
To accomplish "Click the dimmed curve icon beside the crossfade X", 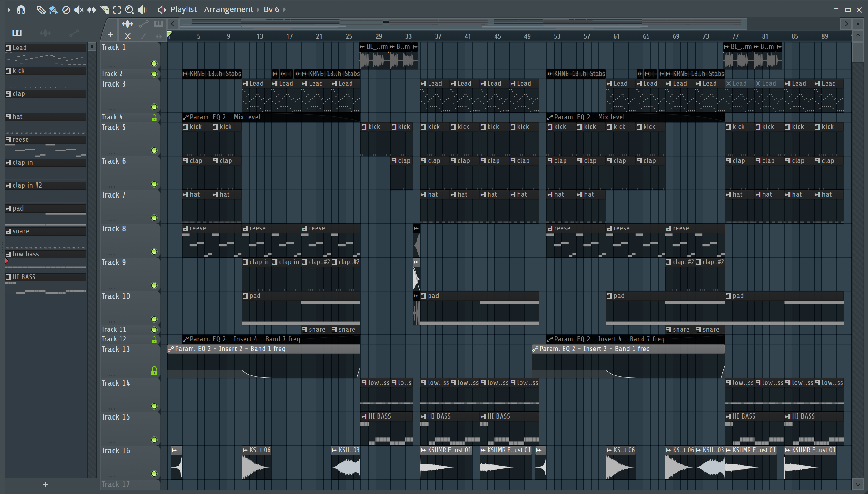I will (143, 36).
